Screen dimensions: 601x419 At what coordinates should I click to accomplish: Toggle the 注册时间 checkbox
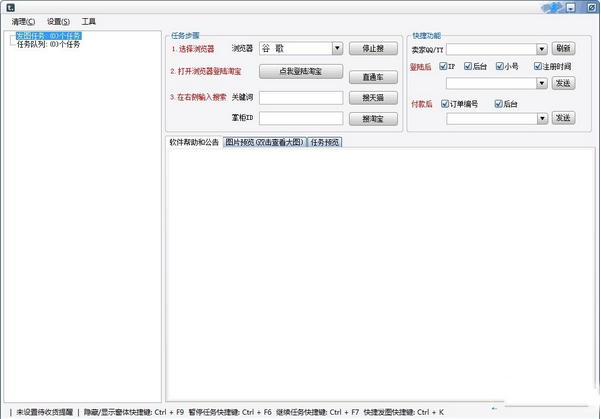(x=537, y=66)
